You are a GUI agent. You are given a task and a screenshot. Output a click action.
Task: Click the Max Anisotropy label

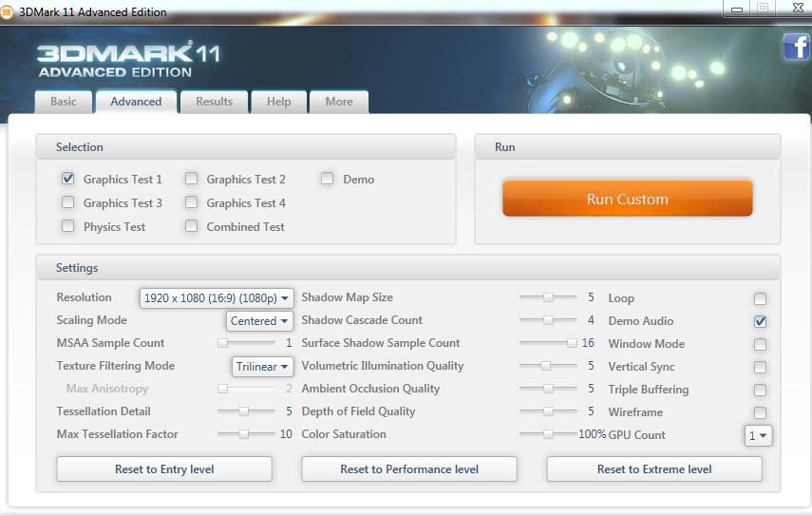tap(107, 389)
